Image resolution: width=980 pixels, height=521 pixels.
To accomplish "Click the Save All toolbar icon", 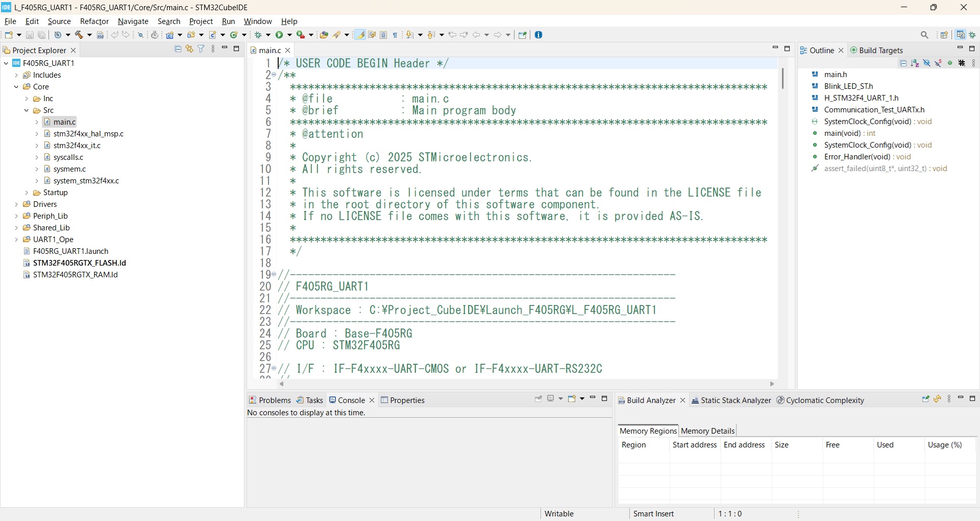I will coord(42,35).
